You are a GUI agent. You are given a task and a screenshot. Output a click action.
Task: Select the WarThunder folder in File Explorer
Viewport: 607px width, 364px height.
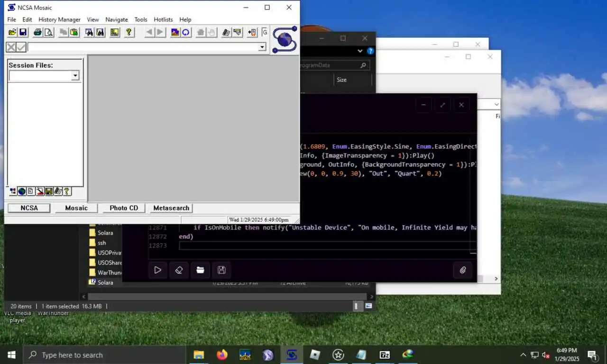[105, 273]
